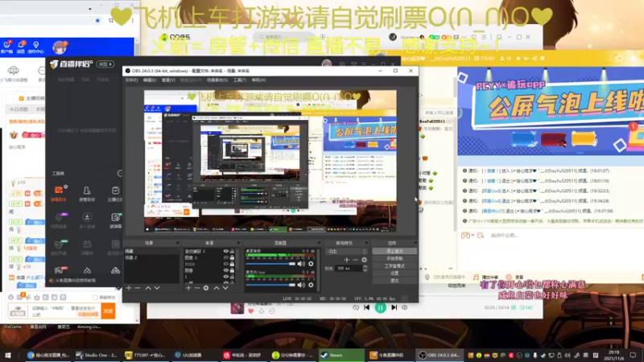Add a new source in OBS
The height and width of the screenshot is (362, 644).
coord(188,288)
